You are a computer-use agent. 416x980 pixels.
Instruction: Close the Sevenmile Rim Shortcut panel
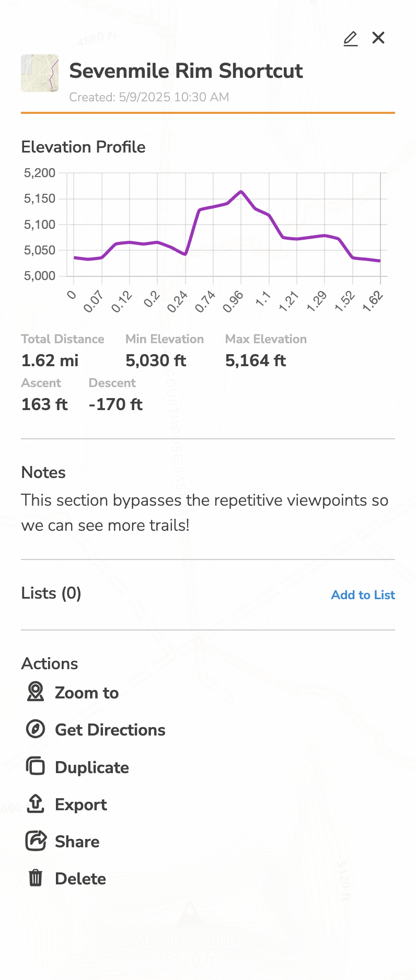(x=378, y=38)
